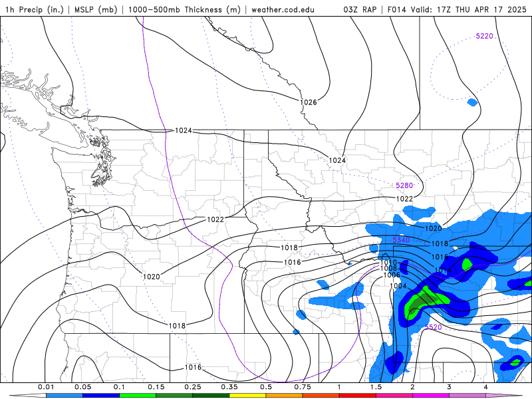Click the 'Valid: 17Z THU APR 17 2025' text

(469, 9)
